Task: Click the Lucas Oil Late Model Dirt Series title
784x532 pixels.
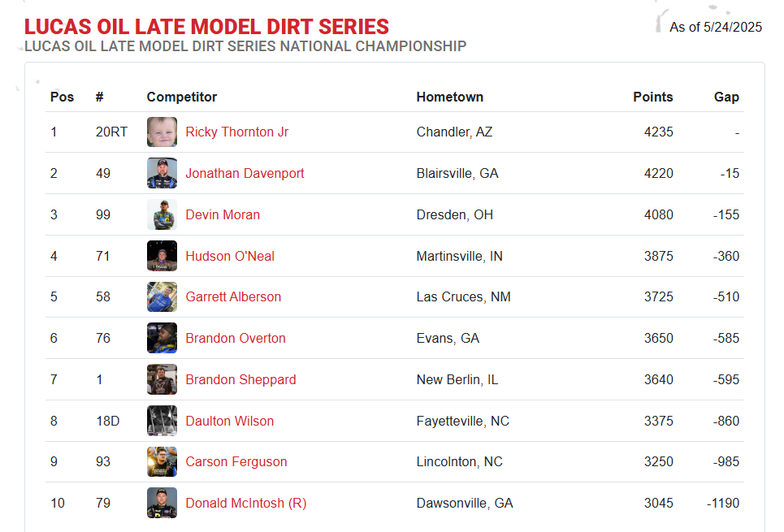Action: [206, 27]
